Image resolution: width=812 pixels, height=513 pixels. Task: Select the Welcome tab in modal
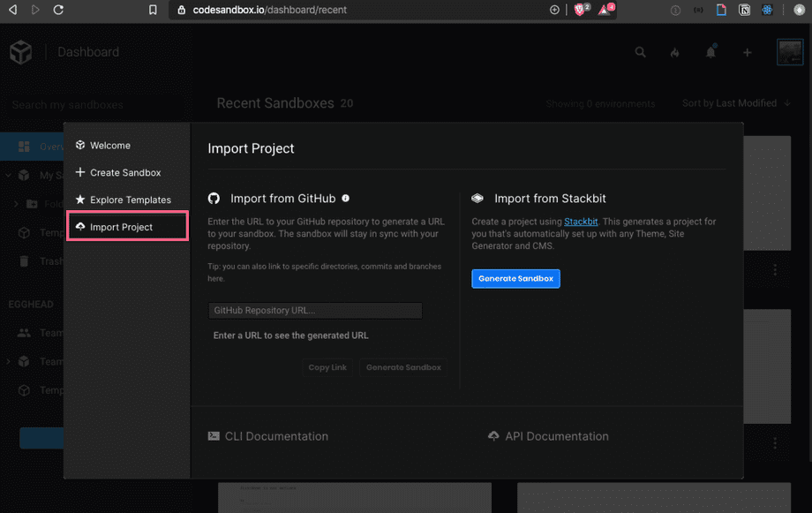127,146
